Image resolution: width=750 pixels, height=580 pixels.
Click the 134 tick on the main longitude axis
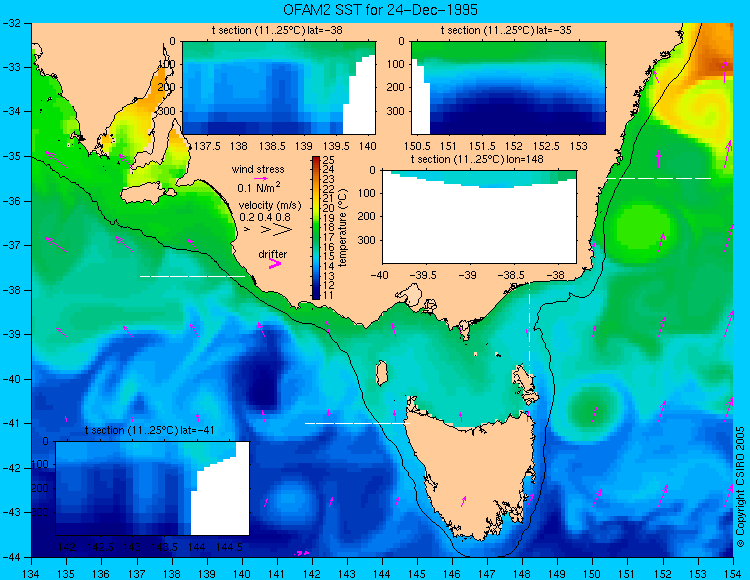point(32,574)
